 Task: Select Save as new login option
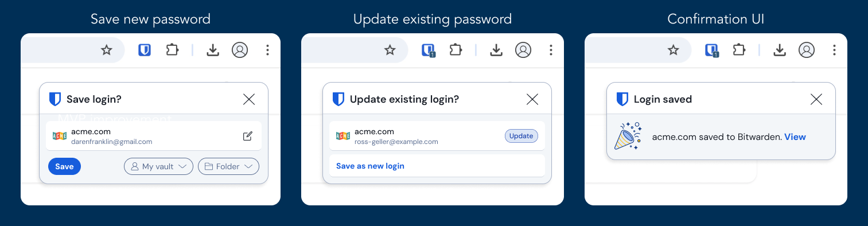pos(370,166)
